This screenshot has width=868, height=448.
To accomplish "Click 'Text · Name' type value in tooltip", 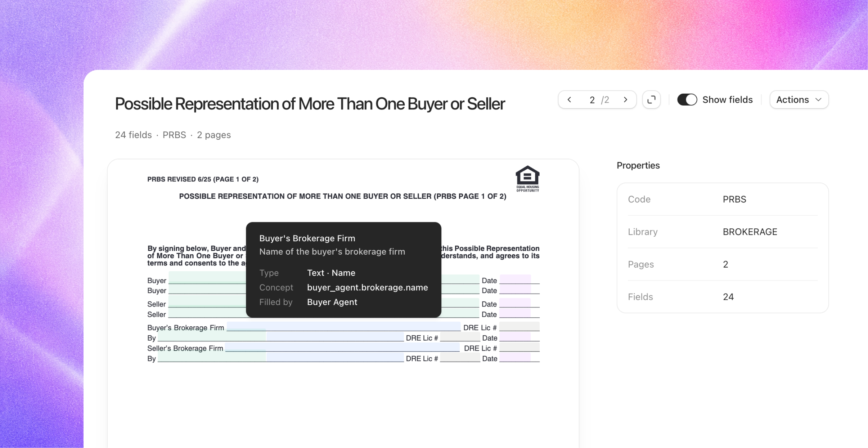I will (331, 273).
